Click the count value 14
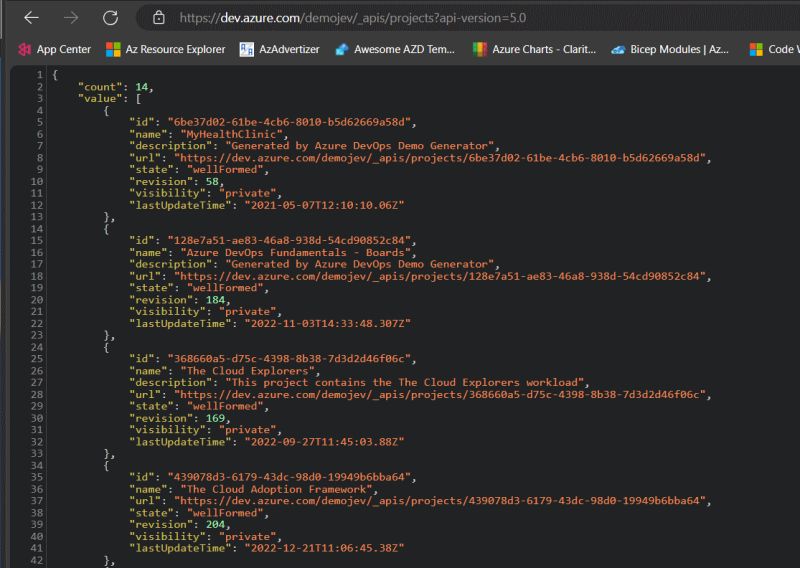The width and height of the screenshot is (800, 568). (141, 87)
